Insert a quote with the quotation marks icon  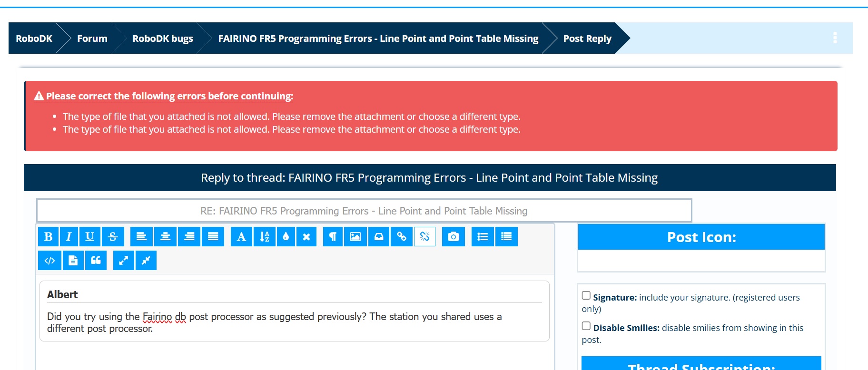(x=96, y=260)
